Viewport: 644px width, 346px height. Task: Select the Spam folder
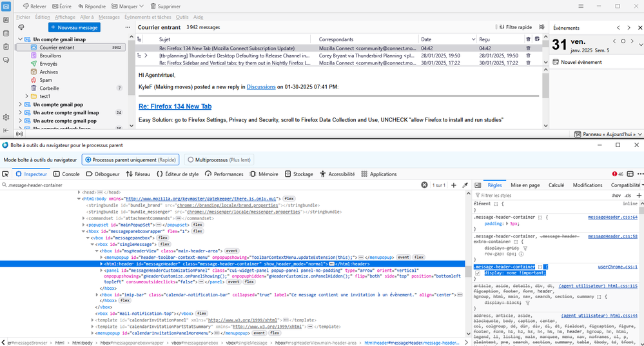pyautogui.click(x=46, y=80)
